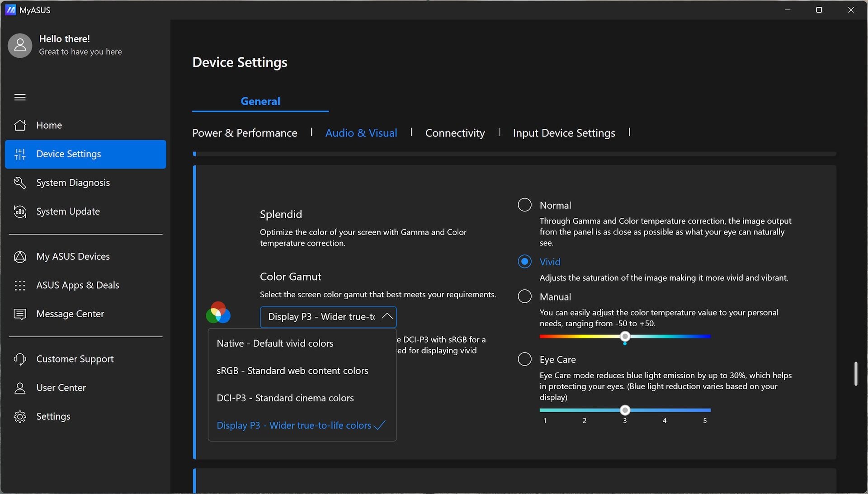Click the Hello there! greeting text
This screenshot has height=494, width=868.
click(64, 39)
